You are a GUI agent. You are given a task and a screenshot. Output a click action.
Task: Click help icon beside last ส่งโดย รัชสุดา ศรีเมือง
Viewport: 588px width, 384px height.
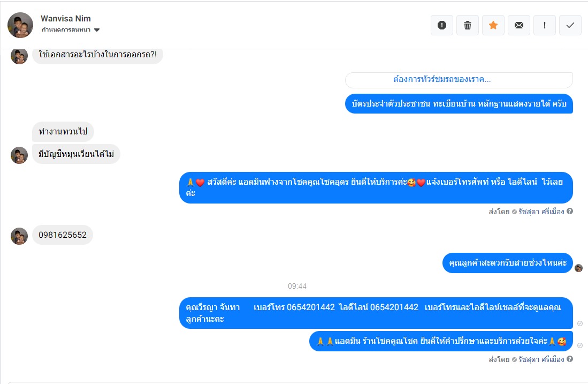[570, 359]
